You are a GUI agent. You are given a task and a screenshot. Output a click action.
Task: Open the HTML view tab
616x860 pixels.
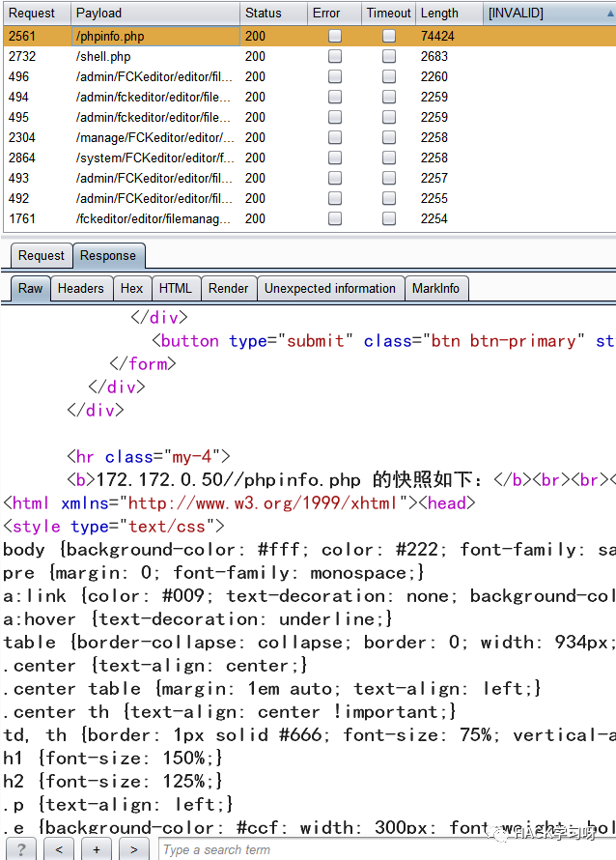click(176, 289)
